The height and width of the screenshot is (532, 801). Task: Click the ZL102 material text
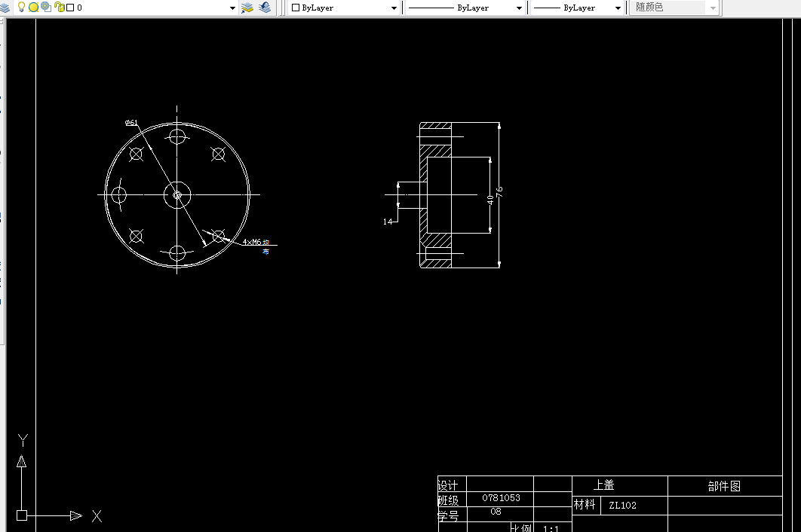coord(623,506)
